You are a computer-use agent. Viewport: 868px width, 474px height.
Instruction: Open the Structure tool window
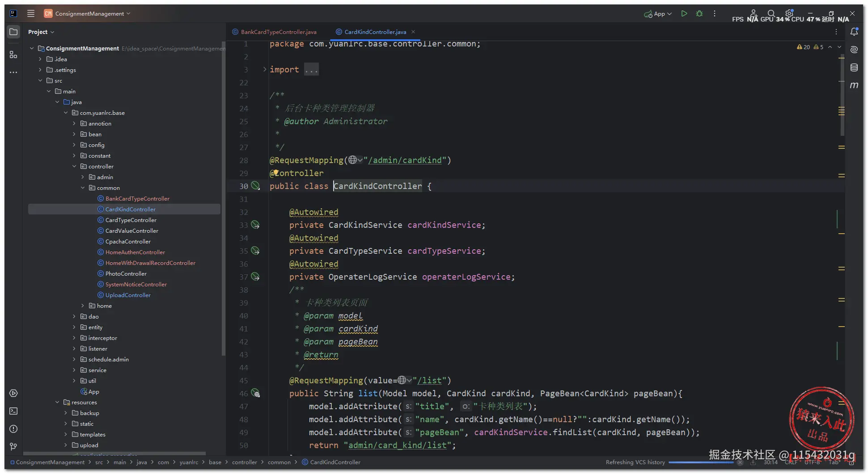tap(13, 55)
